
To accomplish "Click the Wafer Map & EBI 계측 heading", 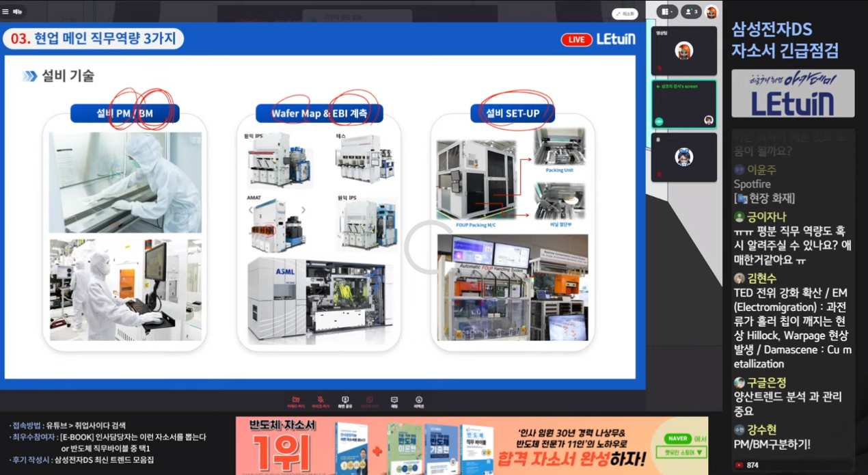I will [319, 113].
